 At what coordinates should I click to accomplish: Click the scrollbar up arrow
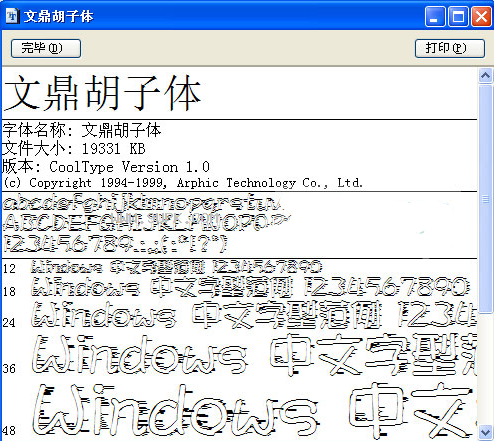(x=485, y=76)
